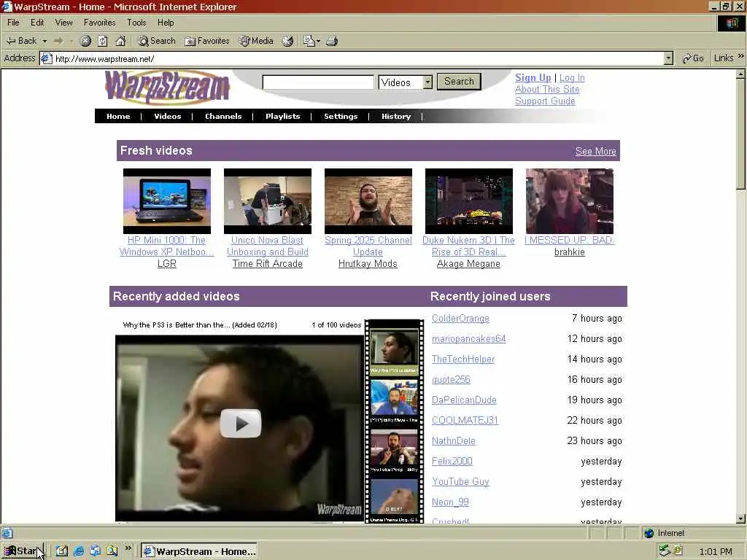Open the Hrutkay Mods channel link
Viewport: 747px width, 560px height.
point(368,264)
